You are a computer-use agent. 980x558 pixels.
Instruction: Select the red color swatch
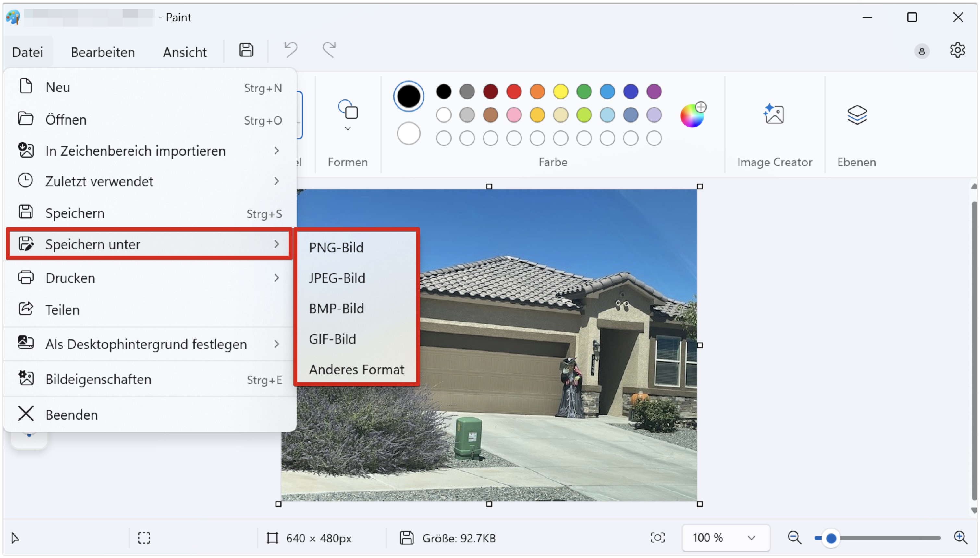point(514,91)
